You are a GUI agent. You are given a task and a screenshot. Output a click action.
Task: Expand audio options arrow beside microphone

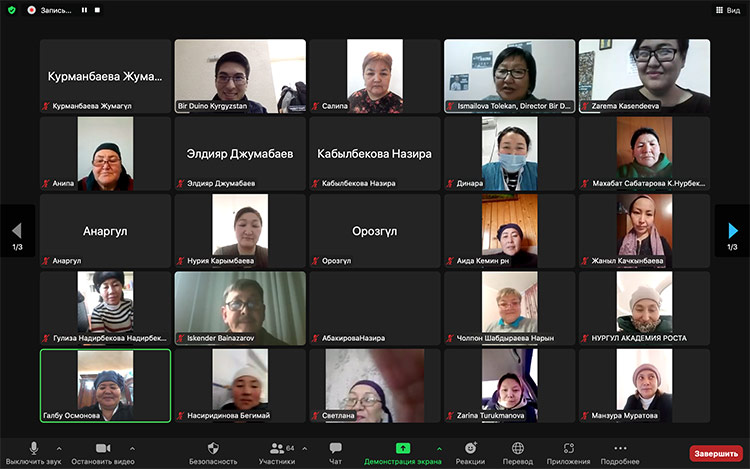(59, 448)
